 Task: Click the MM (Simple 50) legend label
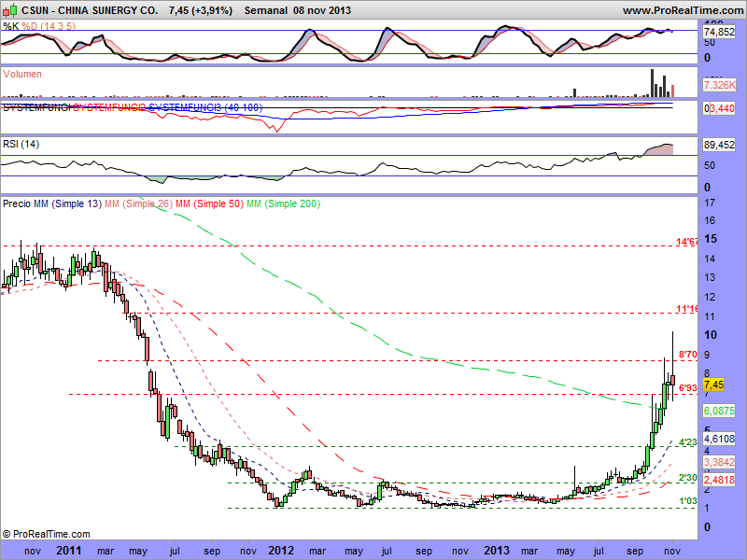click(x=209, y=203)
